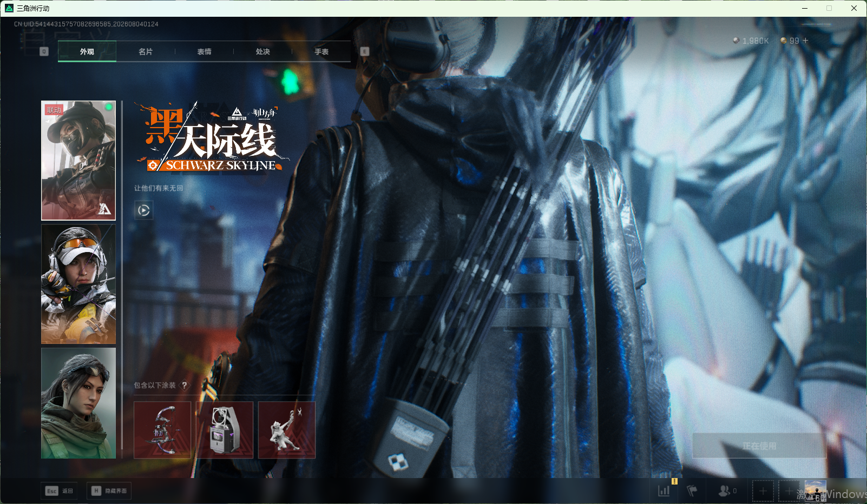Minimize the 三角洲行动 window

tap(805, 8)
